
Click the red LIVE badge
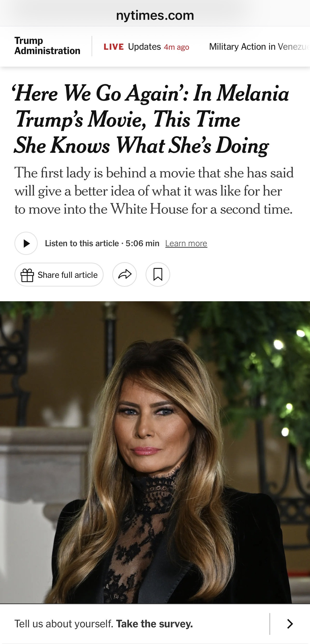(114, 47)
